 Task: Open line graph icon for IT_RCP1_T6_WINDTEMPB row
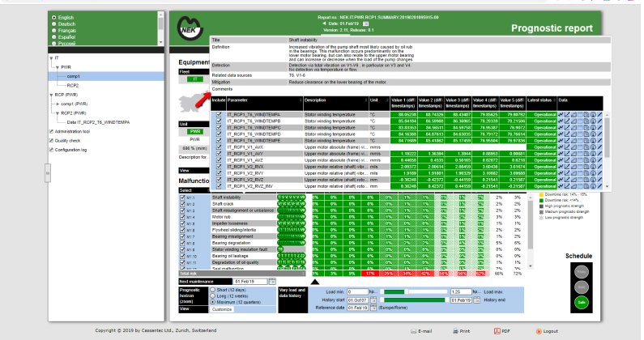(567, 121)
